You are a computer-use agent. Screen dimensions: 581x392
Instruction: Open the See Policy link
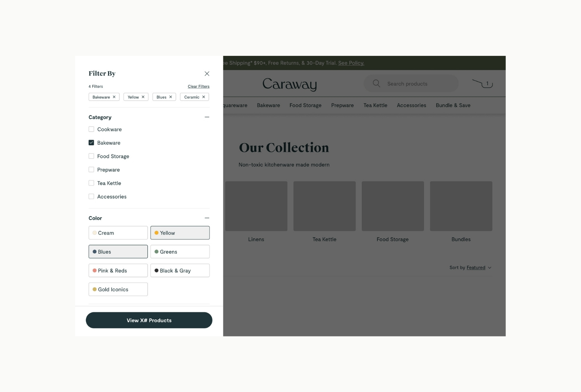(351, 63)
